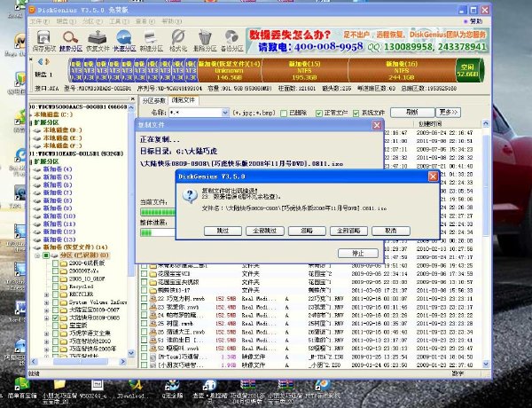Check the box for 23 我爱你.rmvb row
Viewport: 532px width, 408px height.
[145, 307]
